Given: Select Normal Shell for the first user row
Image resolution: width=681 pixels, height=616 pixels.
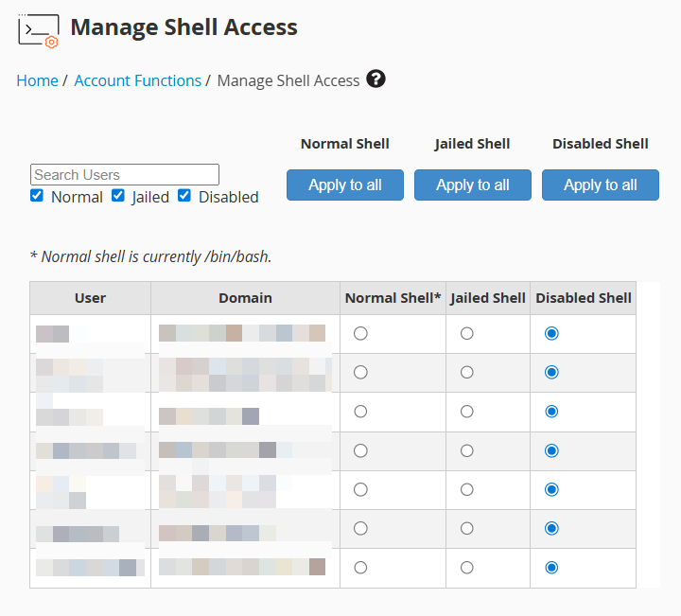Looking at the screenshot, I should pyautogui.click(x=360, y=334).
